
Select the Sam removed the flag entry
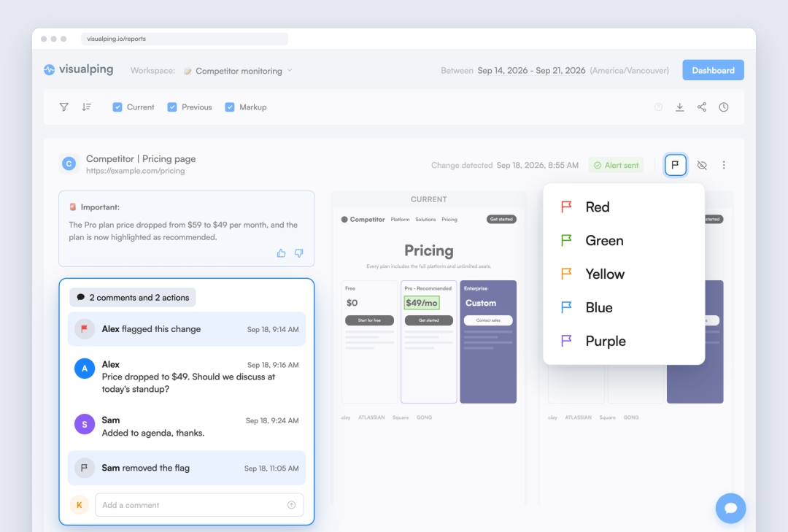tap(187, 468)
